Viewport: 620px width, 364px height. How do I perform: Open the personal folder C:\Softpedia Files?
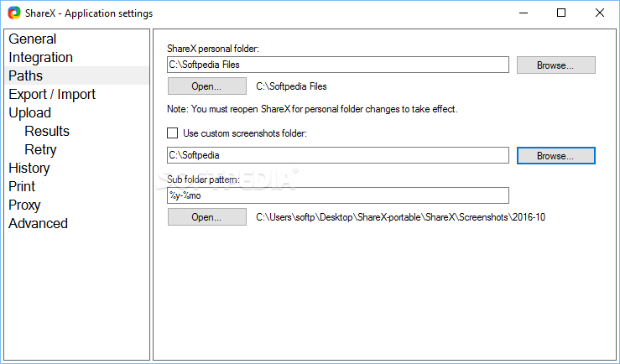click(x=206, y=86)
